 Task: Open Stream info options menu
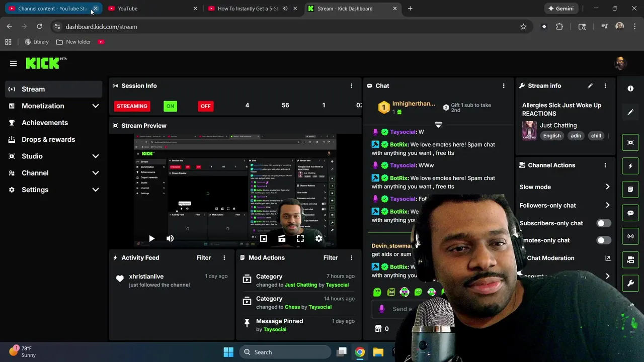pos(605,86)
